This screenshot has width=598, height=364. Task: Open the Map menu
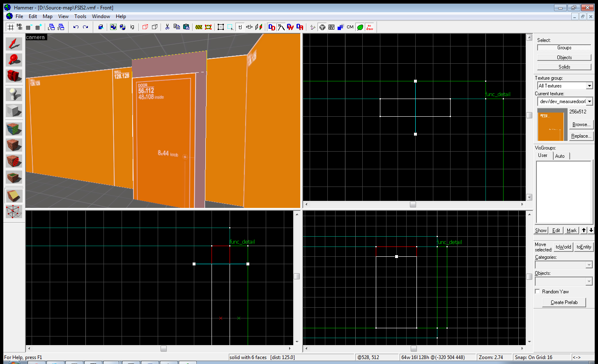(48, 16)
